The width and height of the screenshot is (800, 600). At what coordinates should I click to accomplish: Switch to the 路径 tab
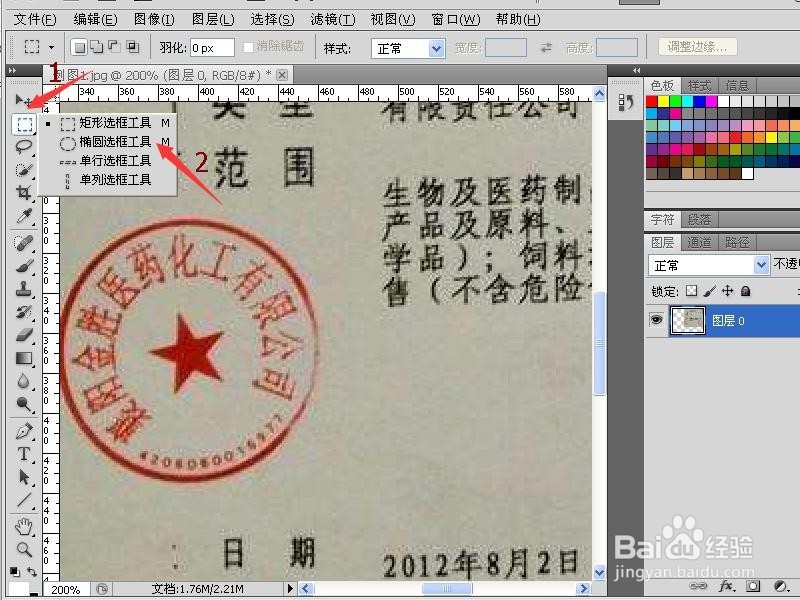coord(737,242)
